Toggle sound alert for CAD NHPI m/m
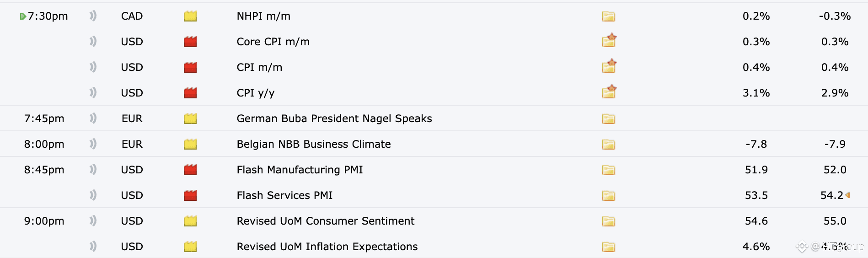Viewport: 868px width, 258px height. [x=93, y=16]
